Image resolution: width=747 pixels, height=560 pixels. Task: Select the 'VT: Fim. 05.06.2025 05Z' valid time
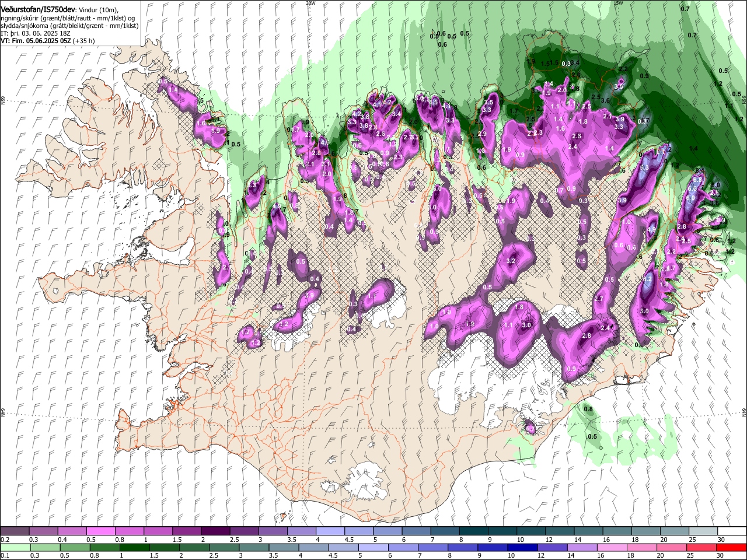click(35, 41)
